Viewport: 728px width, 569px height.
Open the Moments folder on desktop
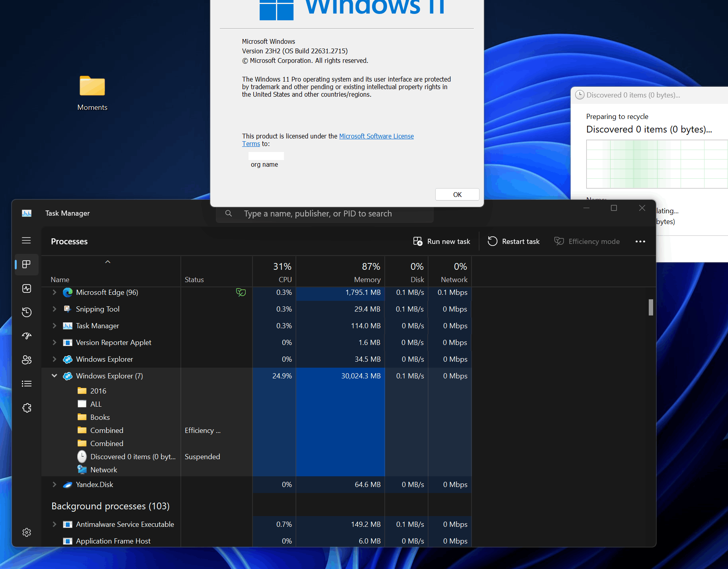tap(92, 93)
